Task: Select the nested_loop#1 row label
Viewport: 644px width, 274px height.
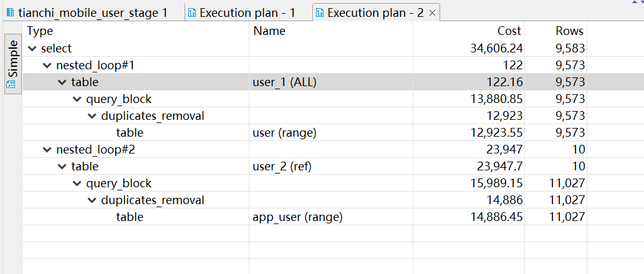Action: click(95, 66)
